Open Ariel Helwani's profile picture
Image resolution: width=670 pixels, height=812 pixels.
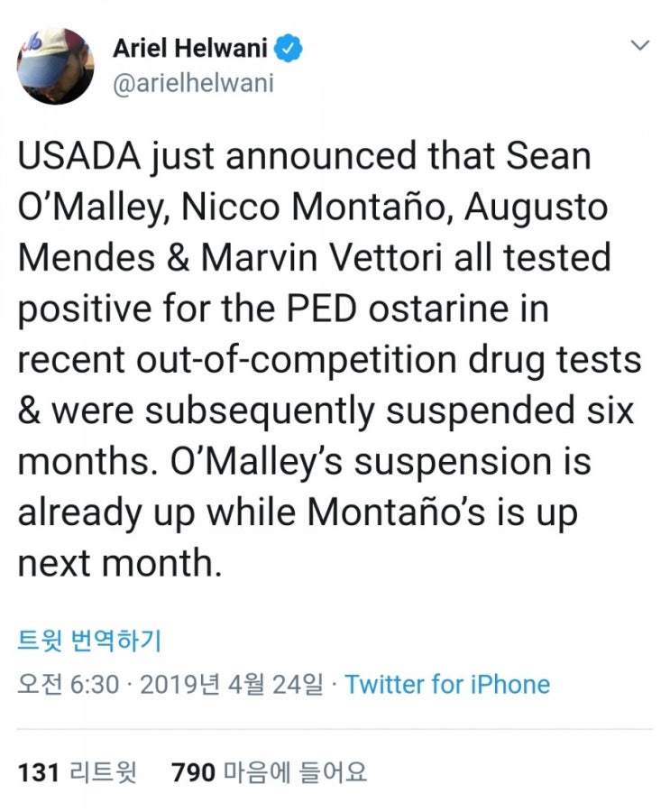[x=55, y=66]
